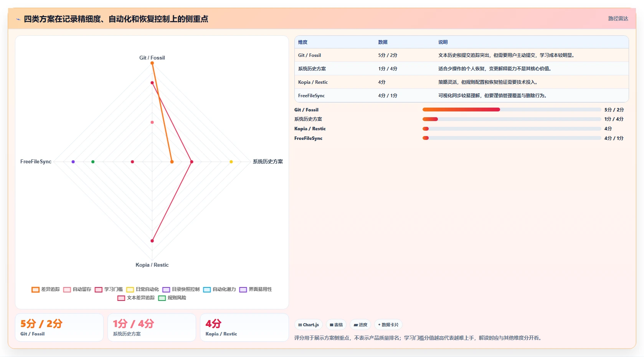Toggle the 规则风险 legend item
The image size is (644, 357).
click(x=172, y=298)
